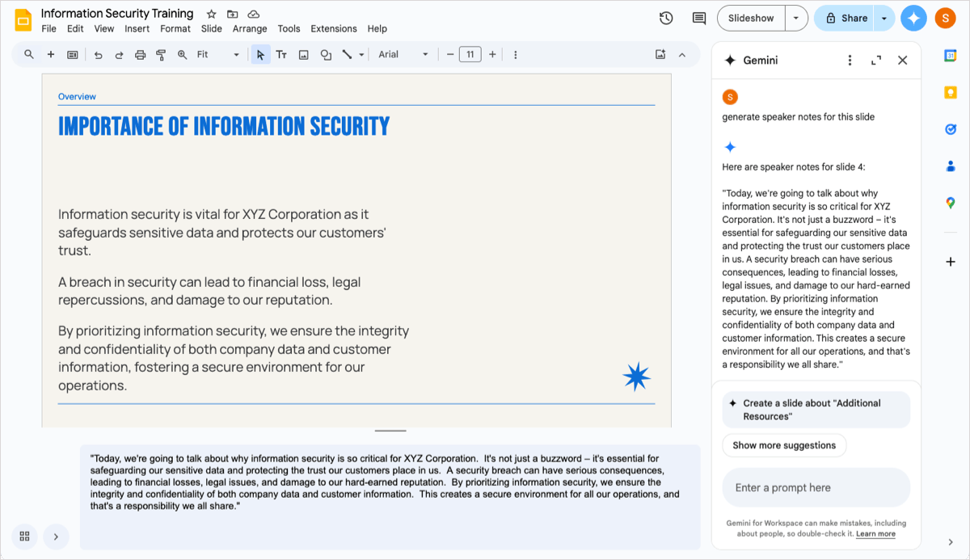This screenshot has width=970, height=560.
Task: Expand the Slideshow options dropdown arrow
Action: click(x=796, y=18)
